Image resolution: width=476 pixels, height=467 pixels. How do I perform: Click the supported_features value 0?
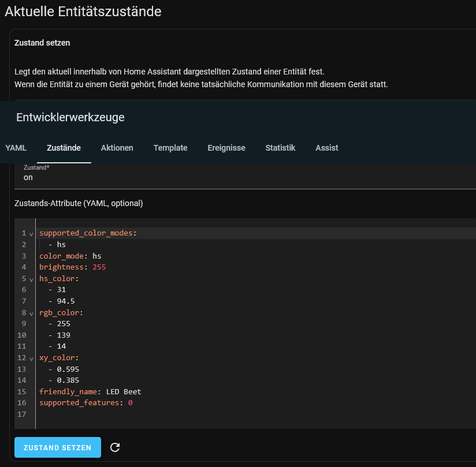130,403
